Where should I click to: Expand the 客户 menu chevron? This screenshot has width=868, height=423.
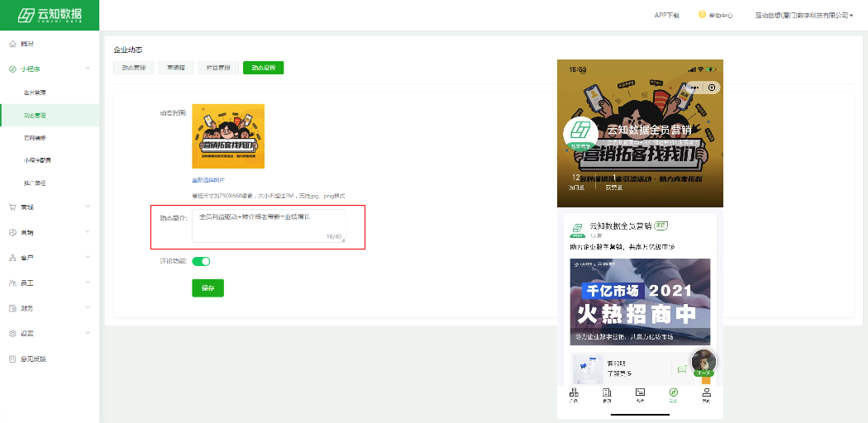click(x=88, y=259)
